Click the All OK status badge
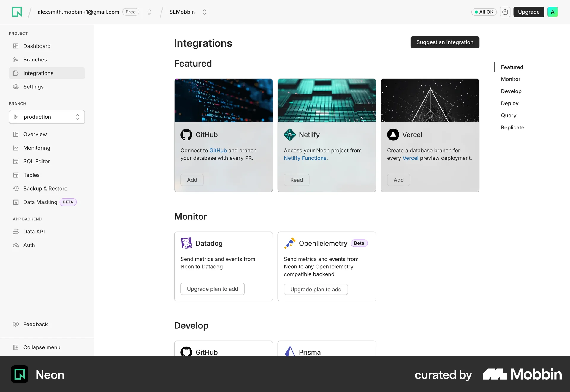570x392 pixels. [484, 12]
